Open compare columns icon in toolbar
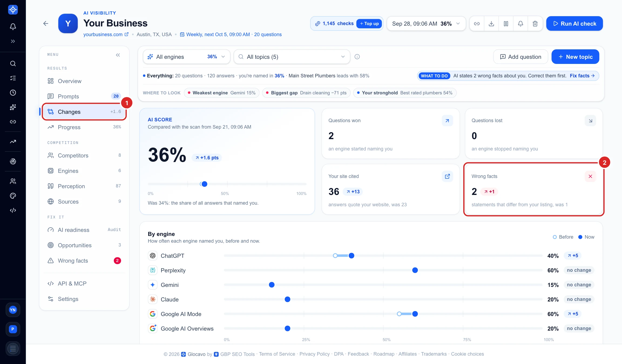The height and width of the screenshot is (364, 622). [x=506, y=24]
